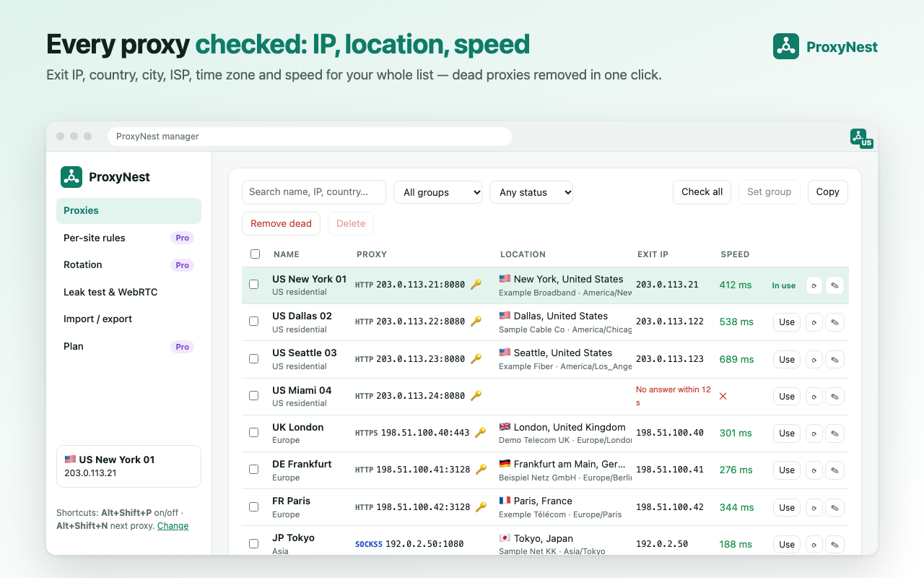Recheck the FR Paris proxy

point(814,507)
